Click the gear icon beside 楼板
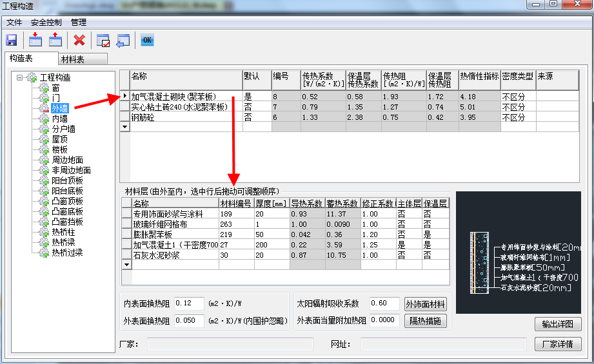This screenshot has width=594, height=364. click(x=44, y=150)
